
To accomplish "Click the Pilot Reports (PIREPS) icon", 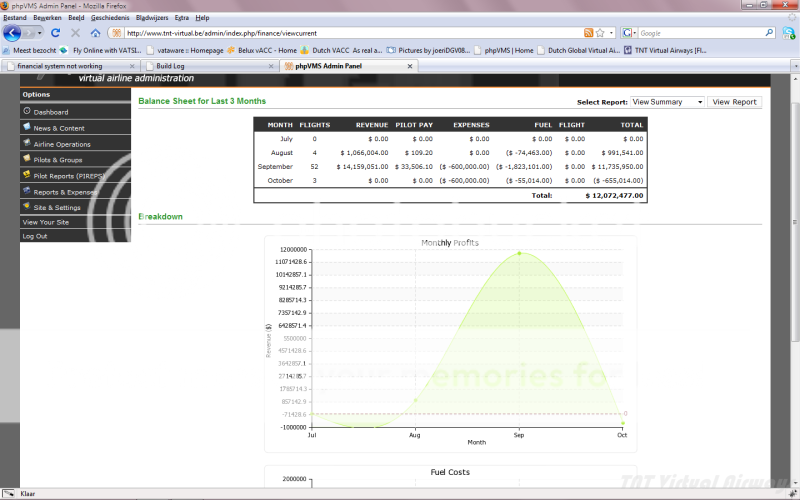I will [26, 175].
